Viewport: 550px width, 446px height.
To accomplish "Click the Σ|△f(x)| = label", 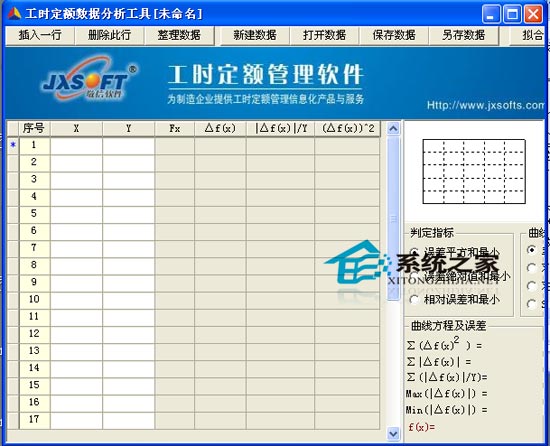I will click(438, 361).
